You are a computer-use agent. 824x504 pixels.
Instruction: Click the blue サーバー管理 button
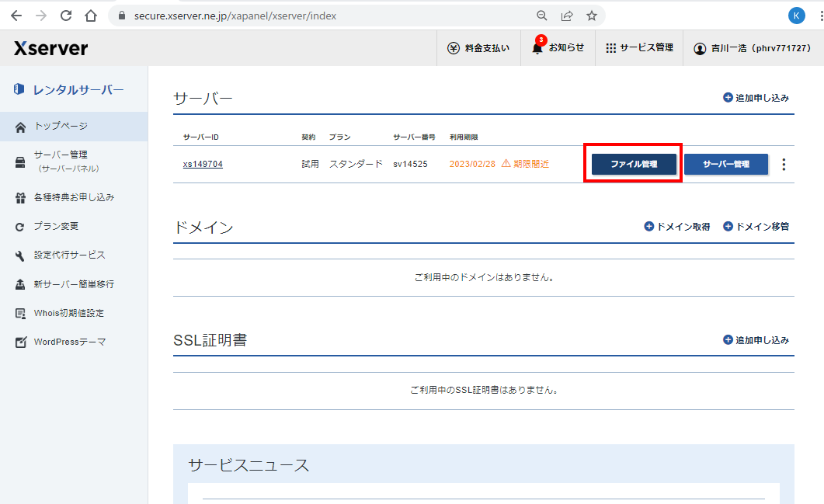click(x=725, y=164)
